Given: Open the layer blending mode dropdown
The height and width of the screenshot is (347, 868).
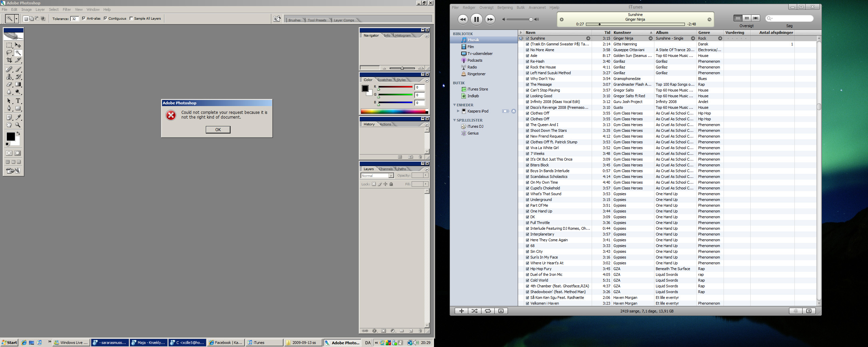Looking at the screenshot, I should pos(391,176).
